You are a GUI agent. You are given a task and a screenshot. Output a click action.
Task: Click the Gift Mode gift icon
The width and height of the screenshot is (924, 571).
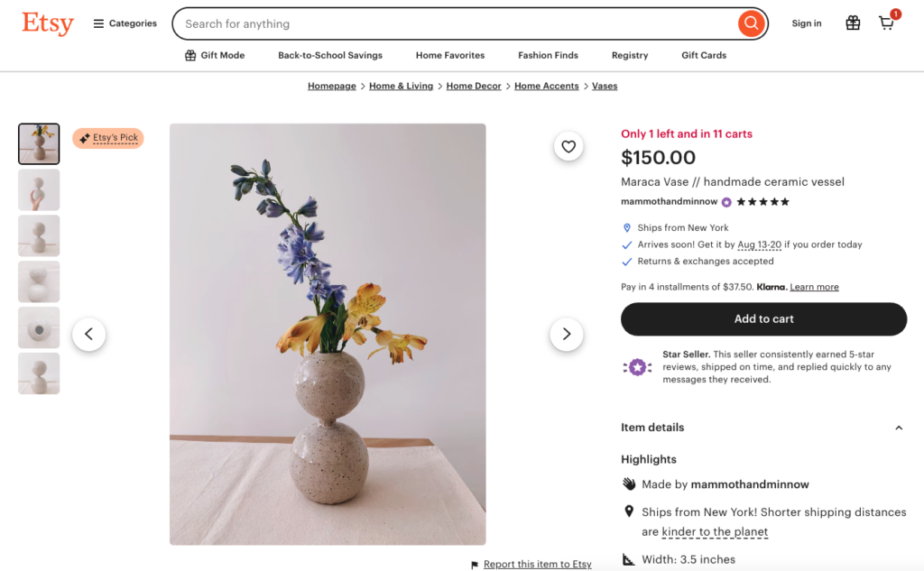pos(190,55)
